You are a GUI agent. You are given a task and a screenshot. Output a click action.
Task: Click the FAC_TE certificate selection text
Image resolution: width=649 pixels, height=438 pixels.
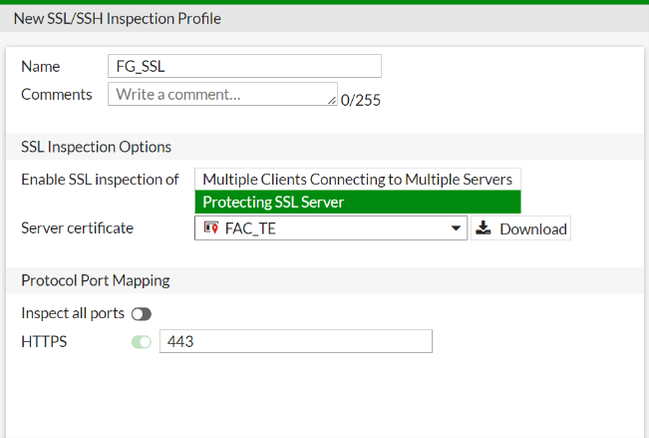tap(246, 228)
